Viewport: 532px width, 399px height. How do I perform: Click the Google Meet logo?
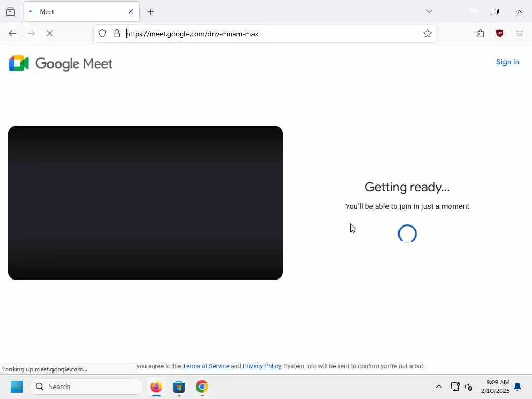point(61,63)
